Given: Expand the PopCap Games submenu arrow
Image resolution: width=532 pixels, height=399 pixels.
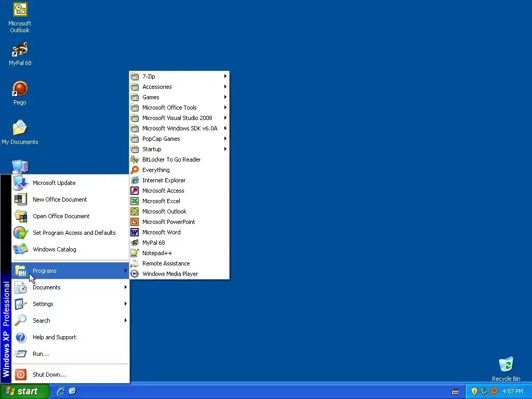Looking at the screenshot, I should click(x=225, y=139).
